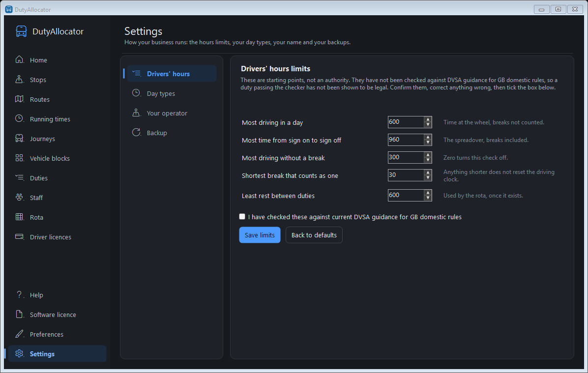Maximize the DutyAllocator window
Image resolution: width=588 pixels, height=373 pixels.
tap(558, 9)
